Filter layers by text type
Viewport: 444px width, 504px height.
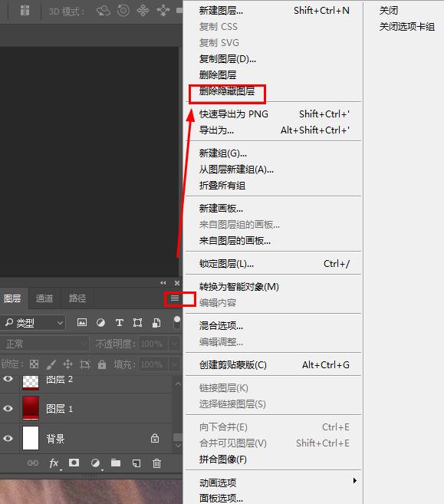point(119,322)
